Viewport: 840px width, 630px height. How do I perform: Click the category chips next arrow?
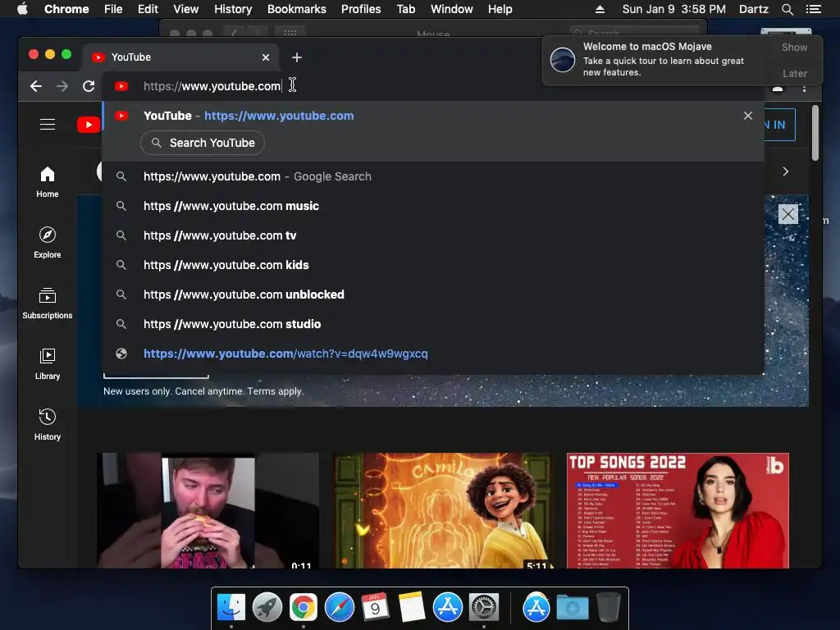tap(785, 171)
